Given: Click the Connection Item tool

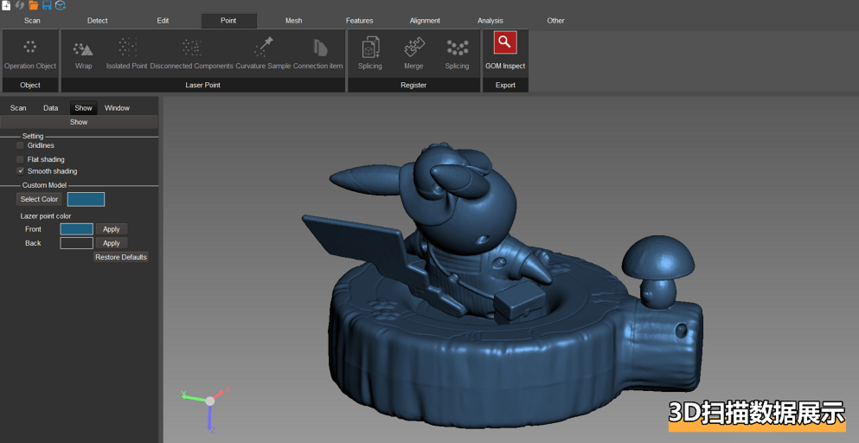Looking at the screenshot, I should click(320, 48).
